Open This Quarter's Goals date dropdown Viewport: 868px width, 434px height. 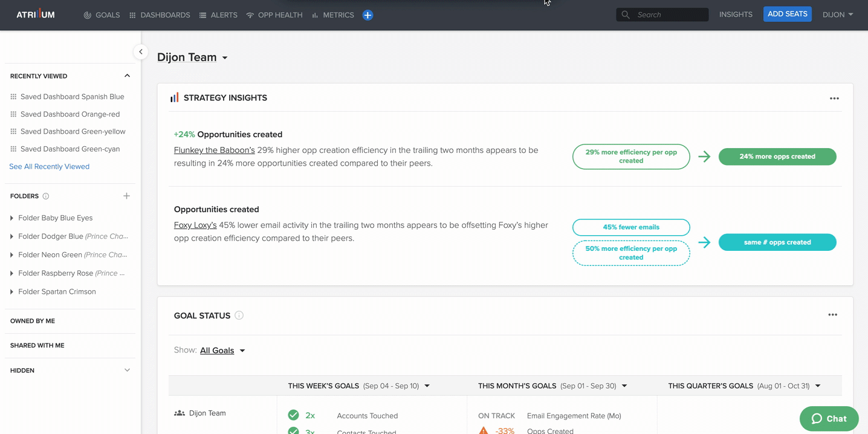(x=818, y=386)
